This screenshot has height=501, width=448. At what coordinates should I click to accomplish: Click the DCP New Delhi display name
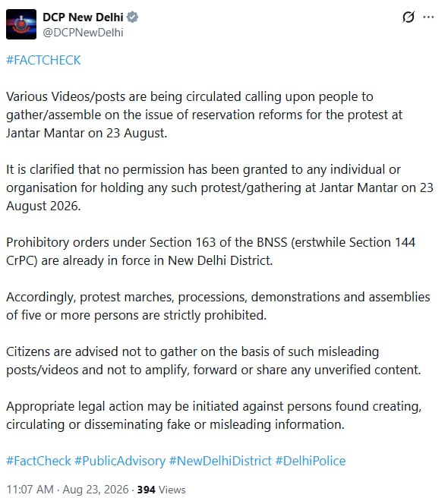pyautogui.click(x=83, y=17)
